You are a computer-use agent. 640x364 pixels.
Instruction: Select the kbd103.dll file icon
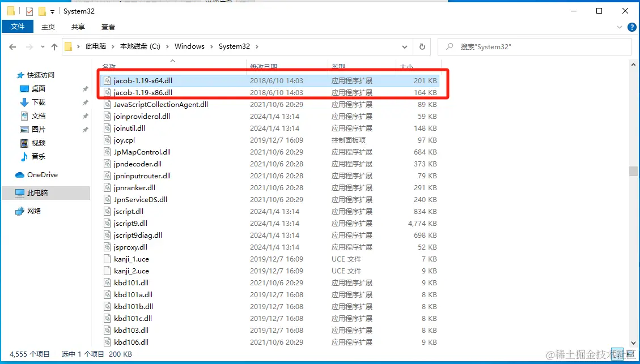click(107, 330)
